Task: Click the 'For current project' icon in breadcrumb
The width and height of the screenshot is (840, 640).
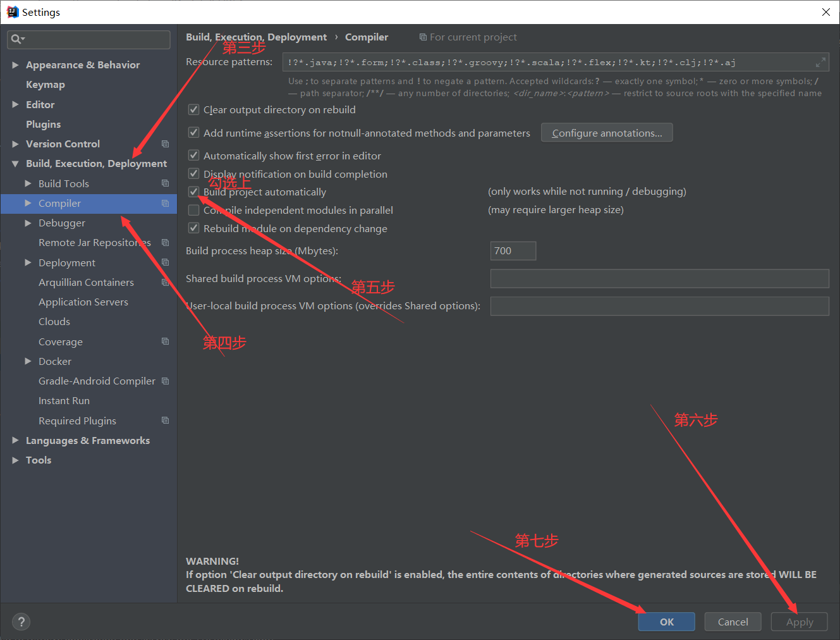Action: click(423, 37)
